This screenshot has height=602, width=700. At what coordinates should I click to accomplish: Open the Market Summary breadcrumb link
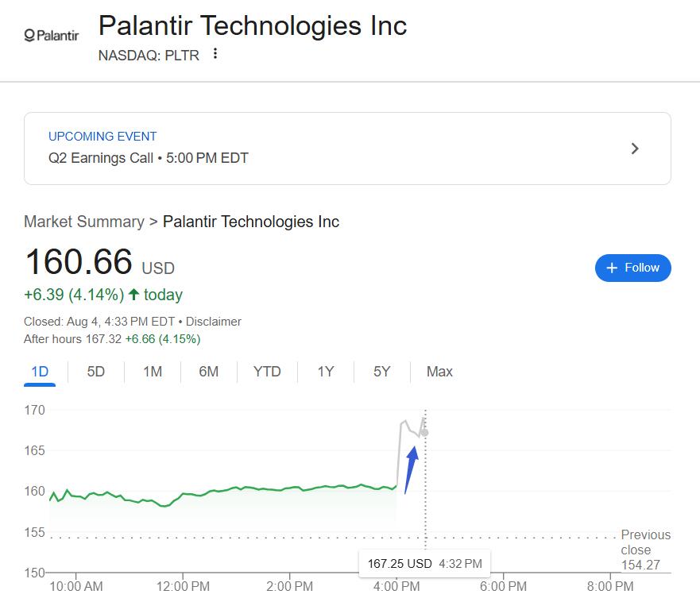(x=84, y=222)
